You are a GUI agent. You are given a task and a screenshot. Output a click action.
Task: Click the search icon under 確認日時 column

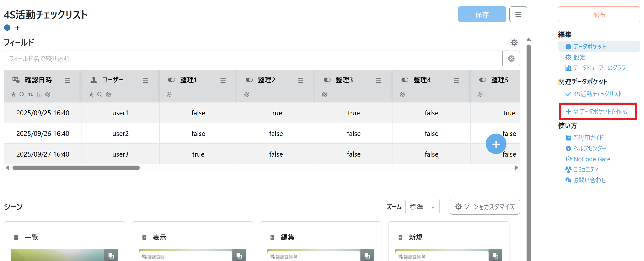(22, 94)
